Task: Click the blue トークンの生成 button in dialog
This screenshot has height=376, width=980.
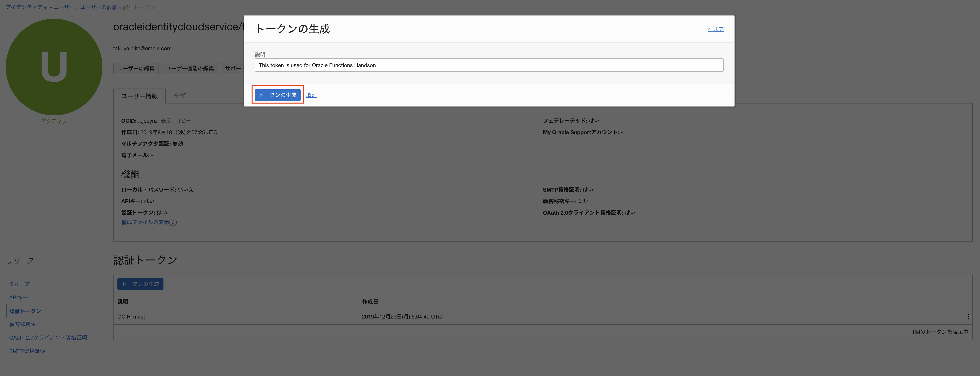Action: 277,95
